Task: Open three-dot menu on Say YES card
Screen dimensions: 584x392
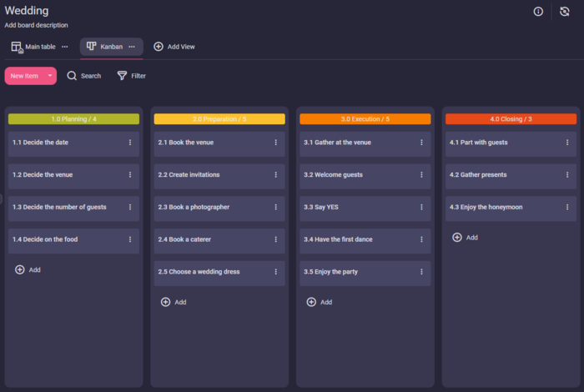Action: point(421,207)
